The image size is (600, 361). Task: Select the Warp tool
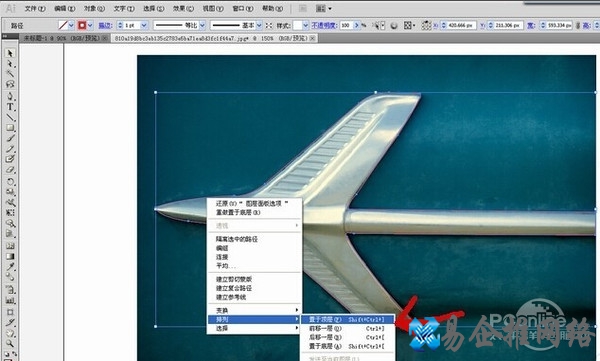click(10, 202)
